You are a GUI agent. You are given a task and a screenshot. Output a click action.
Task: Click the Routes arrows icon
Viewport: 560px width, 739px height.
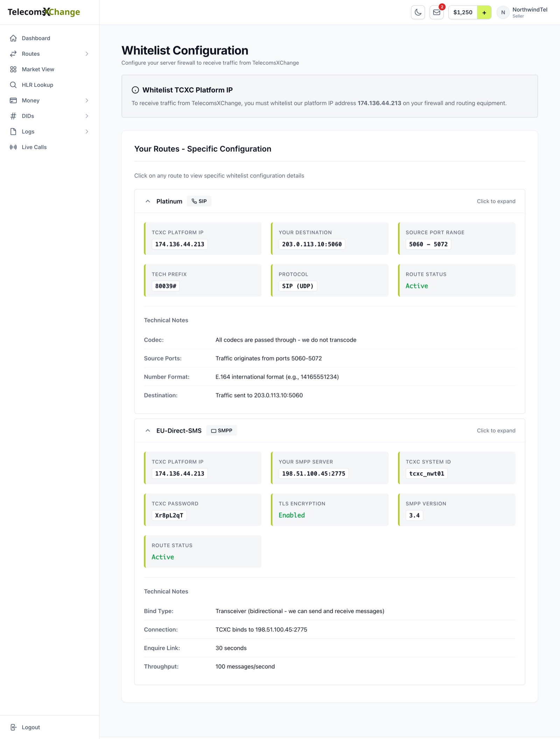coord(13,54)
